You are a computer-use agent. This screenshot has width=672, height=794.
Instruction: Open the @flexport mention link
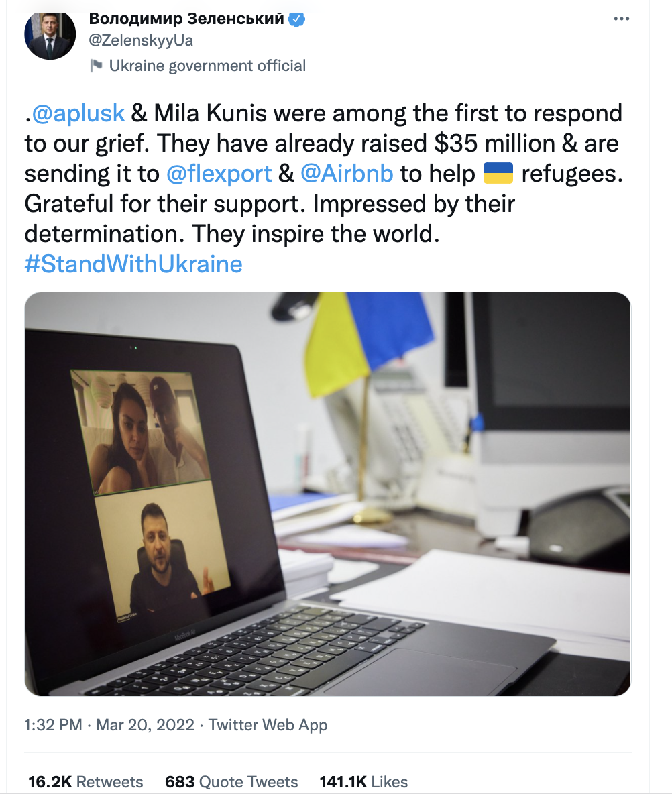[x=219, y=174]
